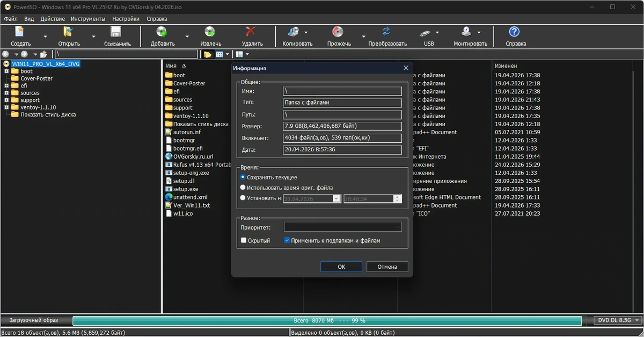The width and height of the screenshot is (644, 337).
Task: Select the Rufus v4.13 x64 Portable icon
Action: 169,165
